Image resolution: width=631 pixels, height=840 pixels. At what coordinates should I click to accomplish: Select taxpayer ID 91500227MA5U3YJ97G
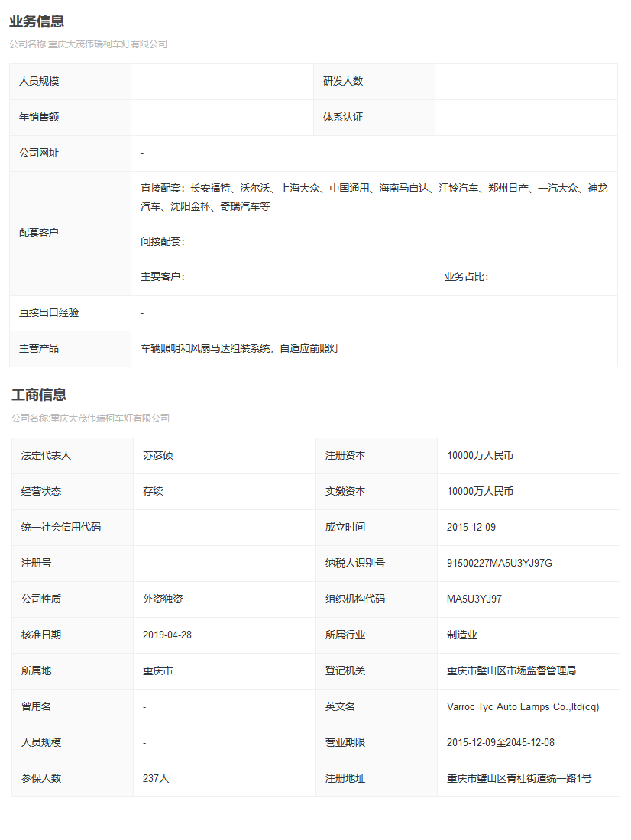coord(499,563)
